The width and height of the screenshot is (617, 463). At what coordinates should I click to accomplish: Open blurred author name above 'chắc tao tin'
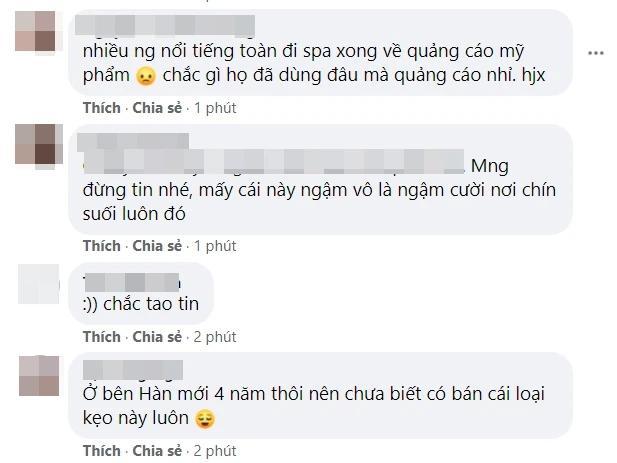pyautogui.click(x=131, y=276)
